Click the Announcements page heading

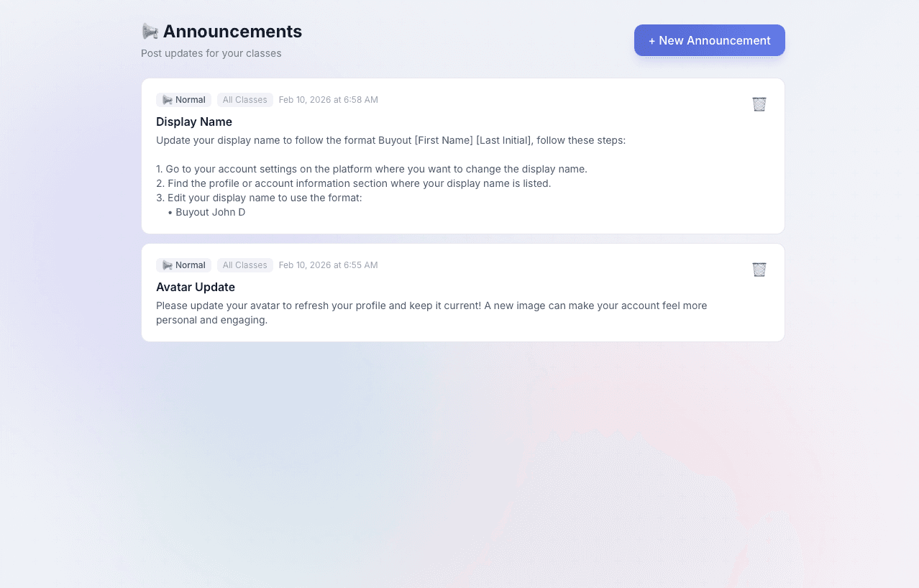point(232,31)
